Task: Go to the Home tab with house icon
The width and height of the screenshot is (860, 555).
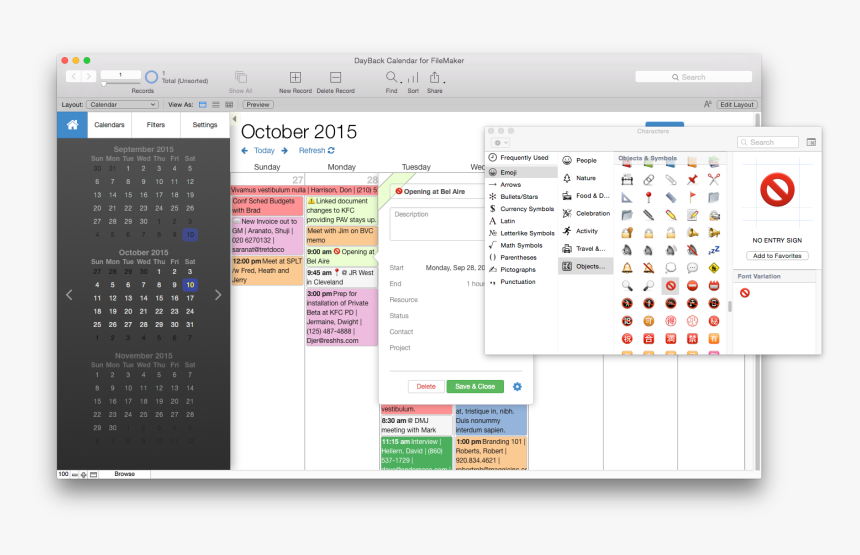Action: (72, 125)
